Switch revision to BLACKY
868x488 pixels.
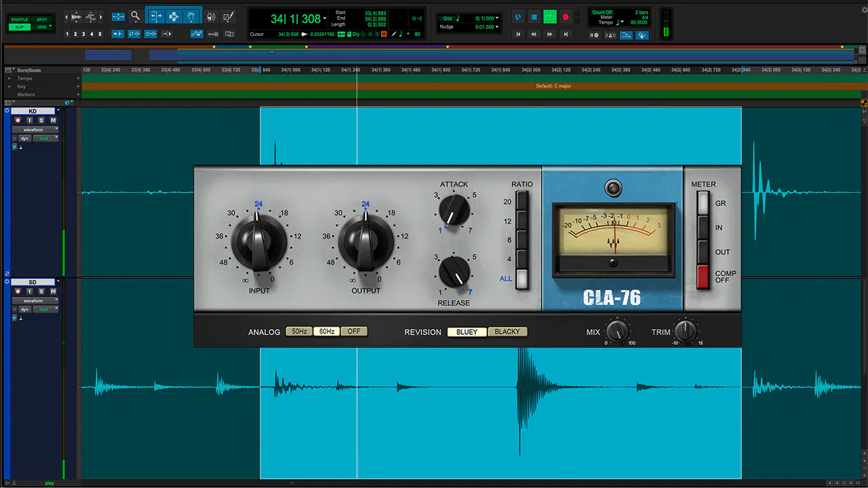[507, 331]
